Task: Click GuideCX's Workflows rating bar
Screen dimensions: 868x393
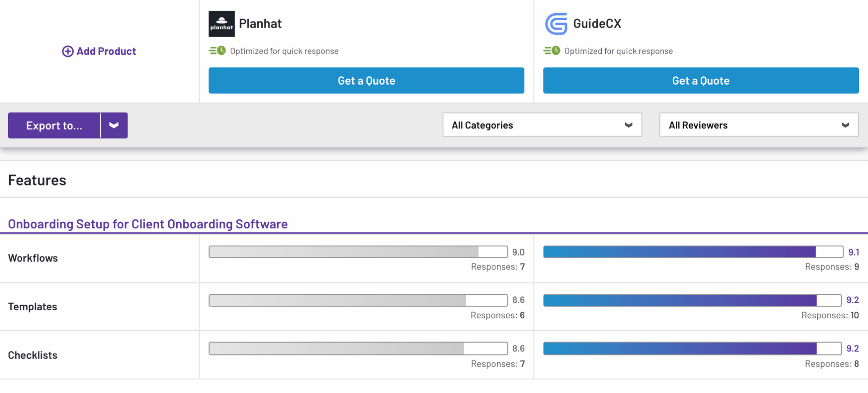Action: click(x=693, y=252)
